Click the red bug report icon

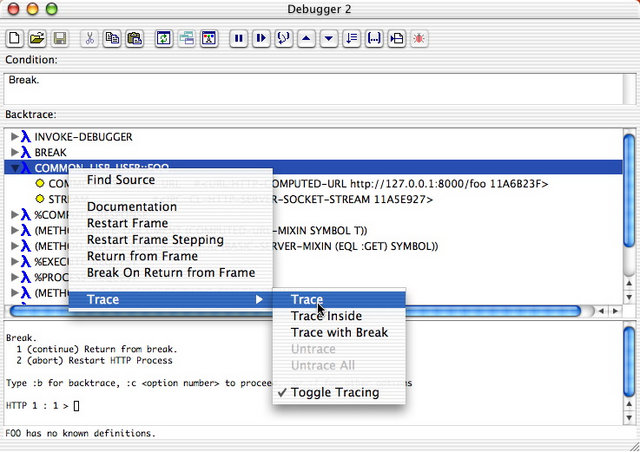(419, 39)
